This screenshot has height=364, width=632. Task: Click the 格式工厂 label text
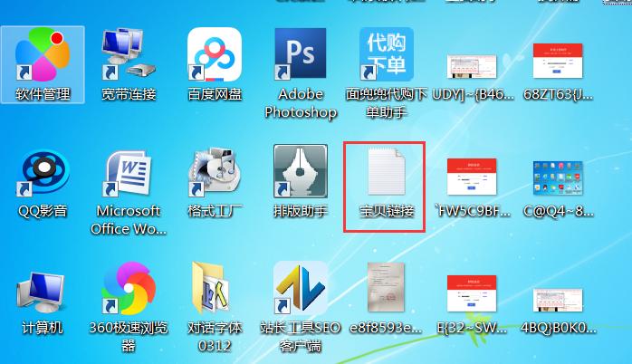[215, 211]
